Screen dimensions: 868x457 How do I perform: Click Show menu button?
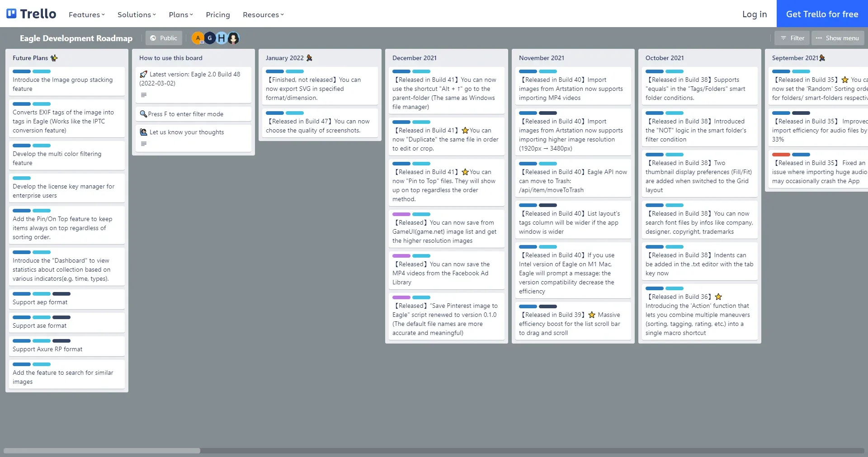pyautogui.click(x=838, y=38)
